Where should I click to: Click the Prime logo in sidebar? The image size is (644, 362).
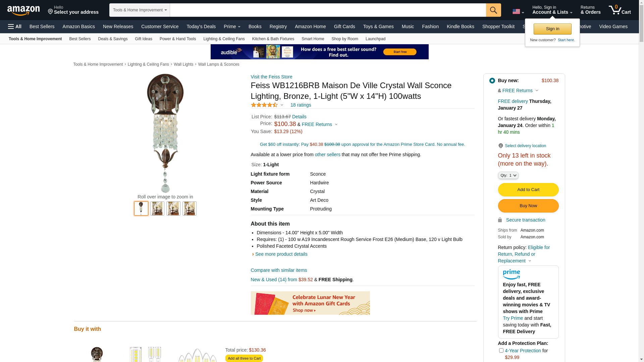(512, 274)
